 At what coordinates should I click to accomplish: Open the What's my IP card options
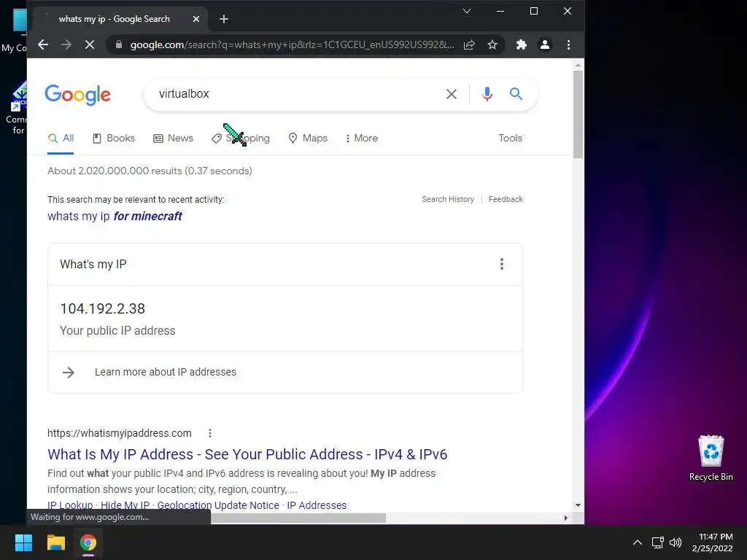pos(502,264)
